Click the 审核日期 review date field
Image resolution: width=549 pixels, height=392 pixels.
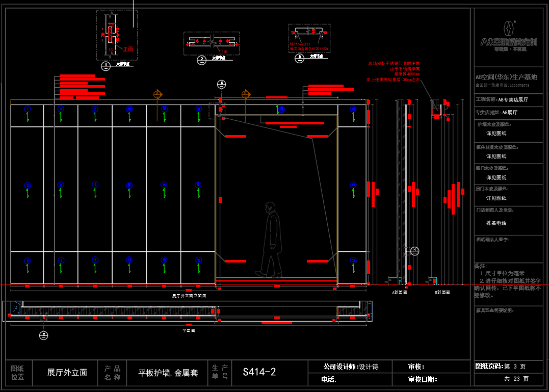(423, 379)
